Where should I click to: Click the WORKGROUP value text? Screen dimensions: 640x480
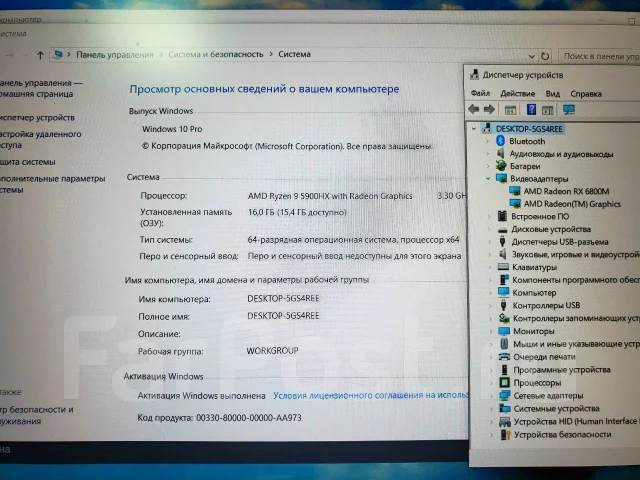point(272,351)
